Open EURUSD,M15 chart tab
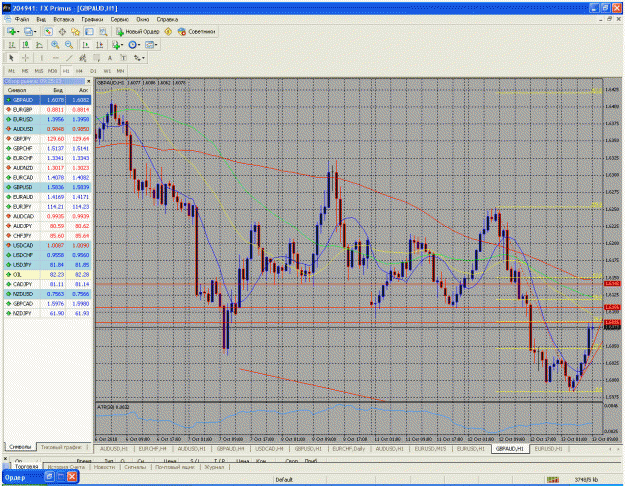The width and height of the screenshot is (625, 486). pyautogui.click(x=430, y=449)
